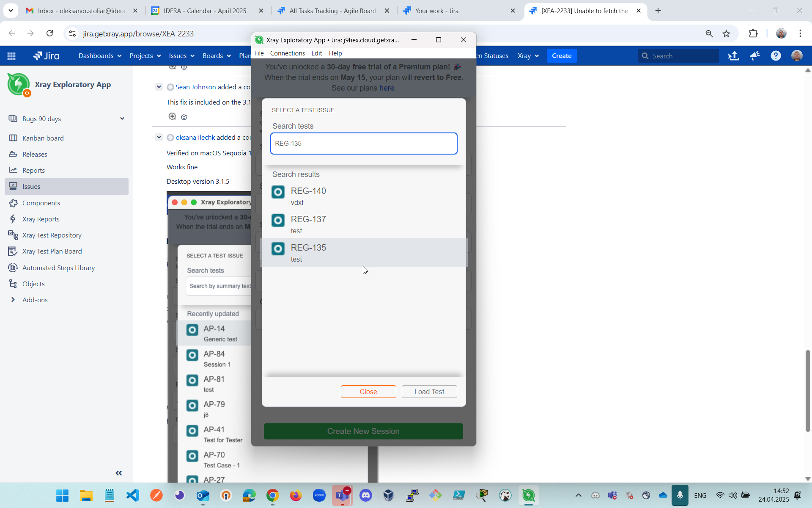Click the Search tests input field
The image size is (812, 508).
point(364,144)
